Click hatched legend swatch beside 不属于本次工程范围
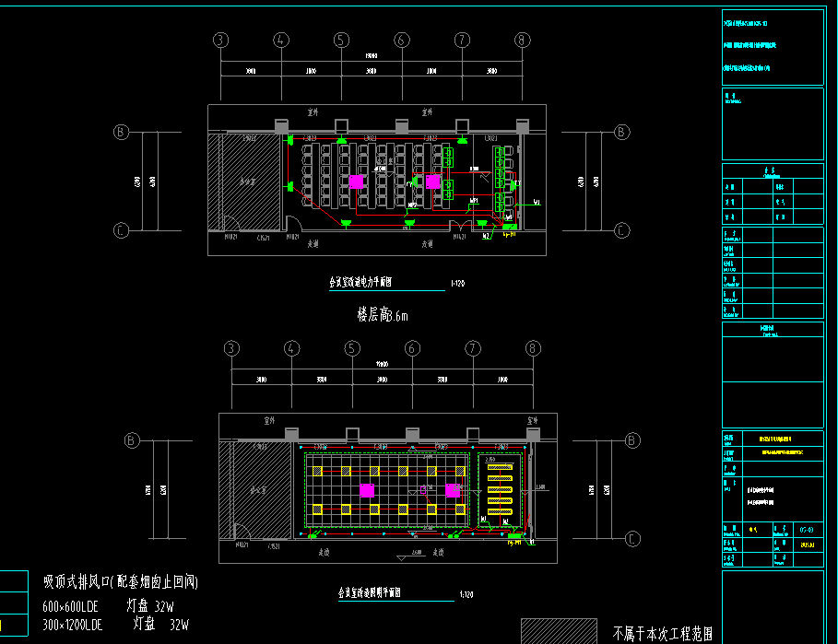Viewport: 838px width, 644px height. [x=559, y=631]
